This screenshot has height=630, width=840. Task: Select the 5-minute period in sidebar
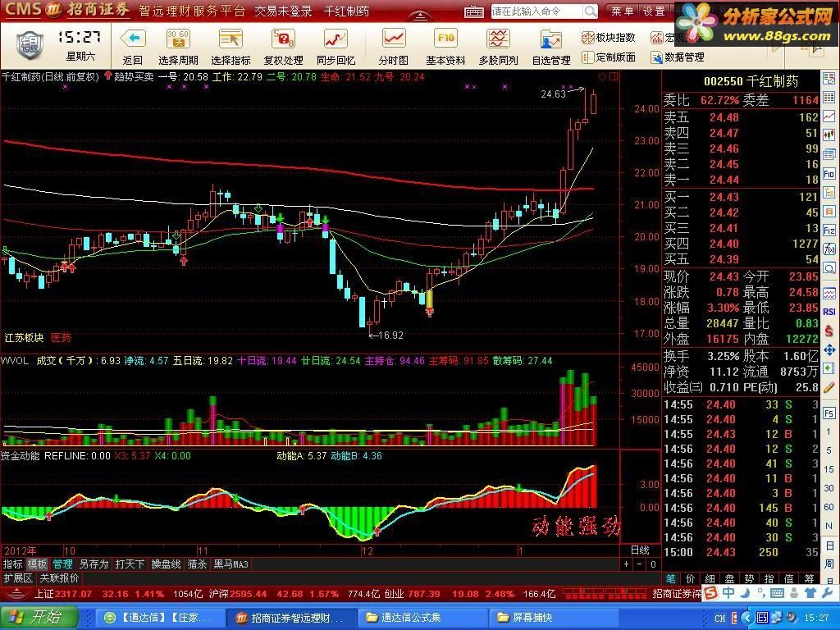[829, 450]
